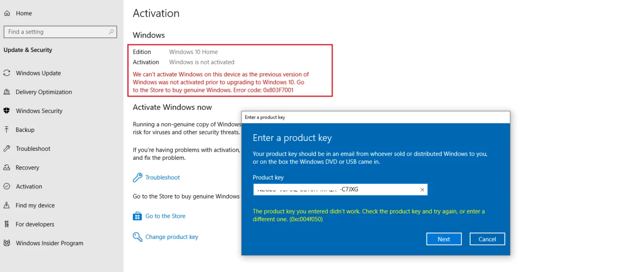Clear the product key with the X icon
644x272 pixels.
[x=422, y=189]
